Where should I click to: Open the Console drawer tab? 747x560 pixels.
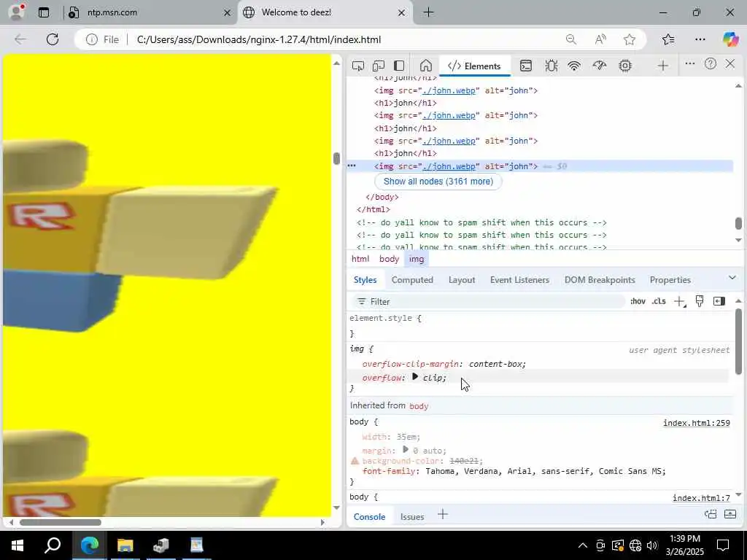click(x=369, y=517)
